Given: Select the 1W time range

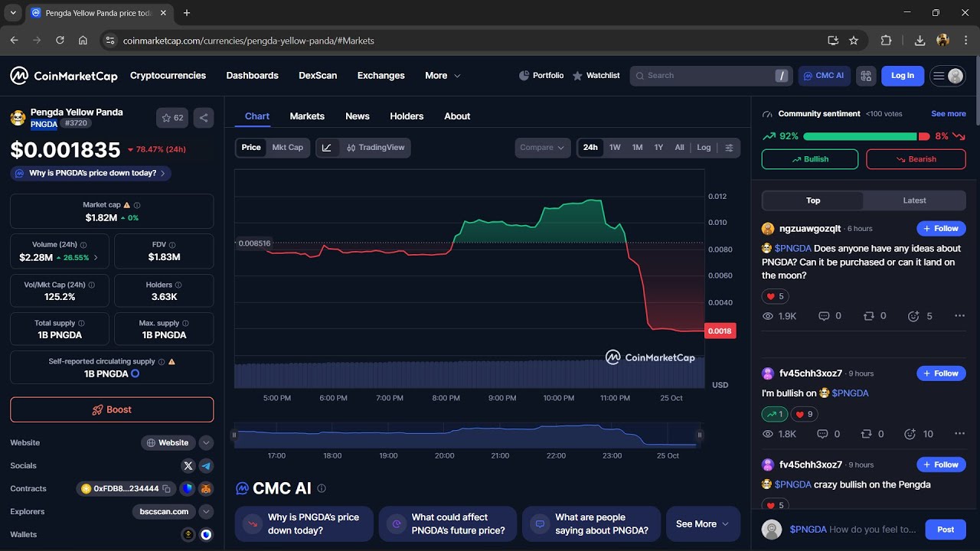Looking at the screenshot, I should tap(615, 148).
